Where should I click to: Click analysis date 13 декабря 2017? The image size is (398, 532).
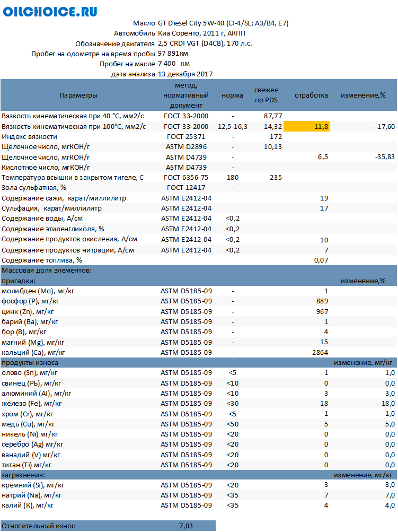(185, 74)
